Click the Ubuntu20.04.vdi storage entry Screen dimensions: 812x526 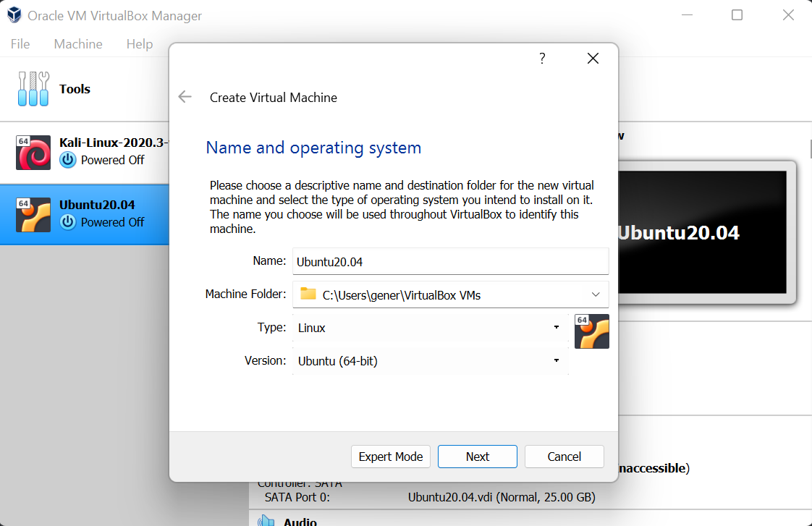click(502, 497)
